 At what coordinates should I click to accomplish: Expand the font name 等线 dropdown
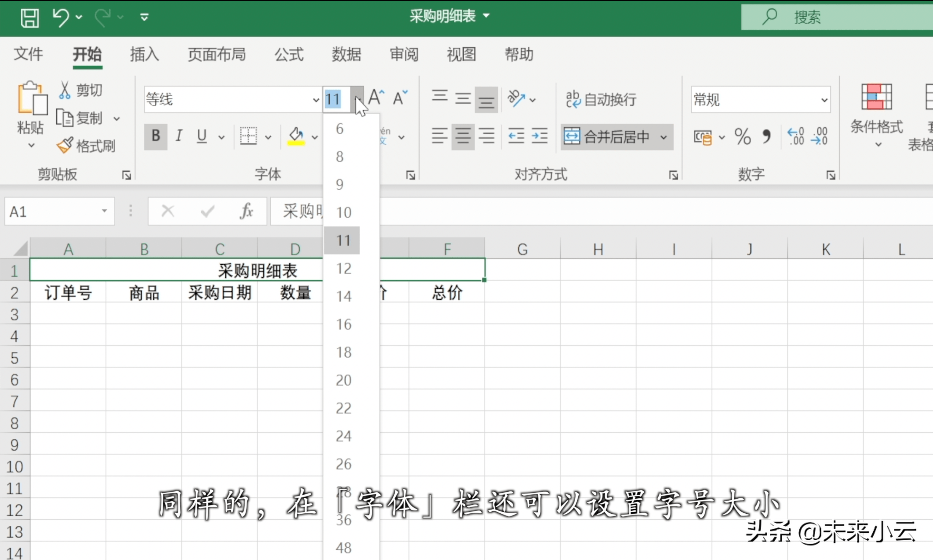tap(316, 100)
